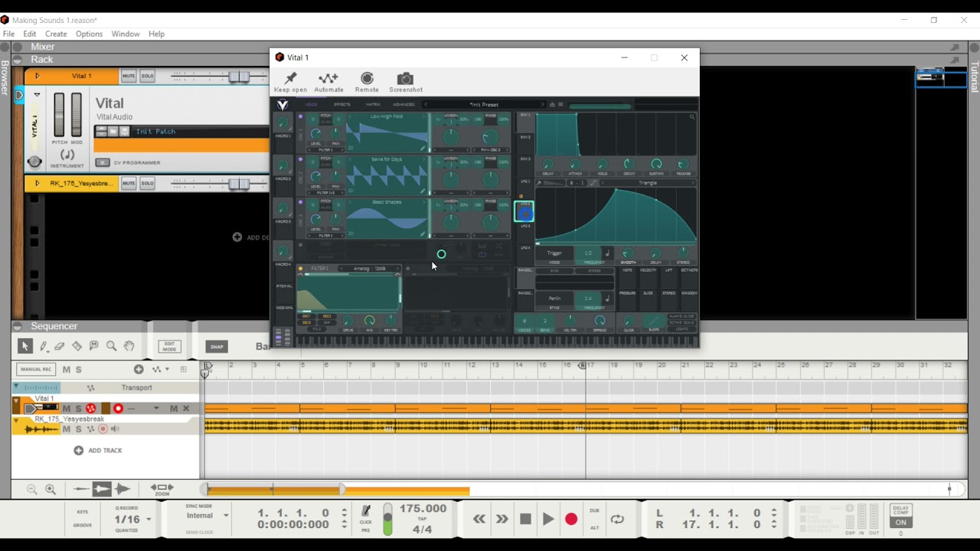This screenshot has width=980, height=551.
Task: Click the pencil edit icon on OSC 1 wavetable
Action: [x=423, y=148]
